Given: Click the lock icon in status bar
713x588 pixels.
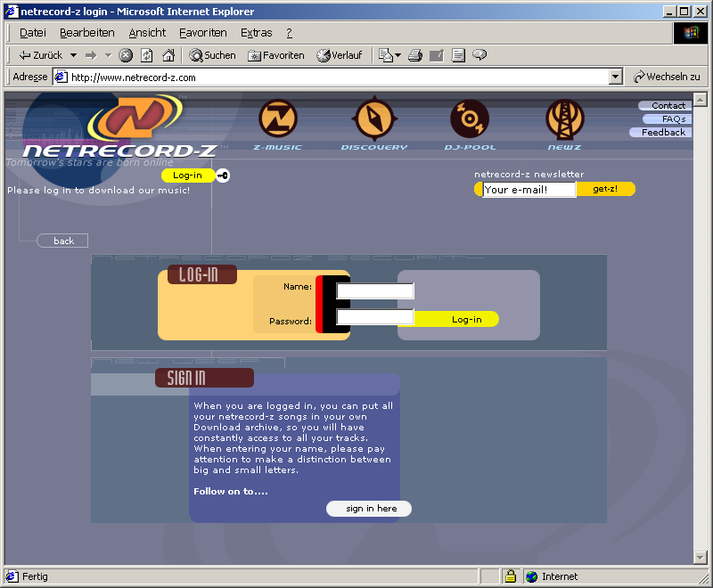Looking at the screenshot, I should tap(511, 576).
